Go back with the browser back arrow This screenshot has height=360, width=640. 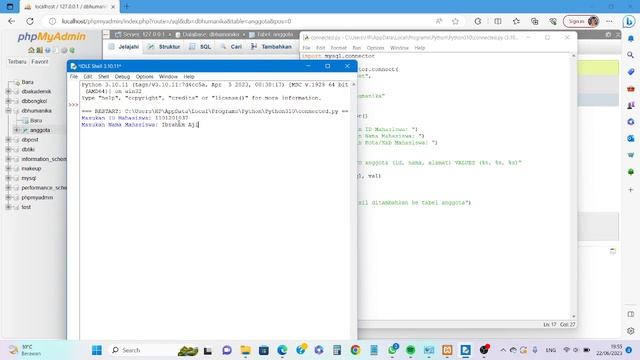pos(11,21)
